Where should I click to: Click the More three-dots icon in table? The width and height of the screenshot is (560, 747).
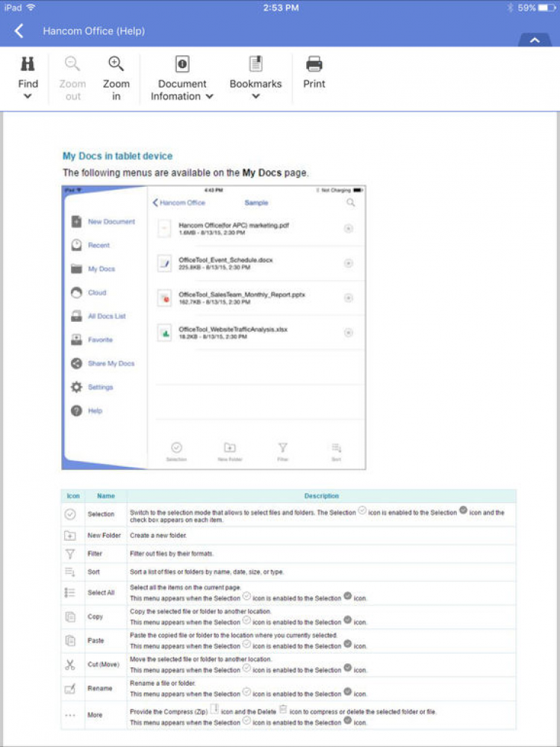pyautogui.click(x=70, y=715)
